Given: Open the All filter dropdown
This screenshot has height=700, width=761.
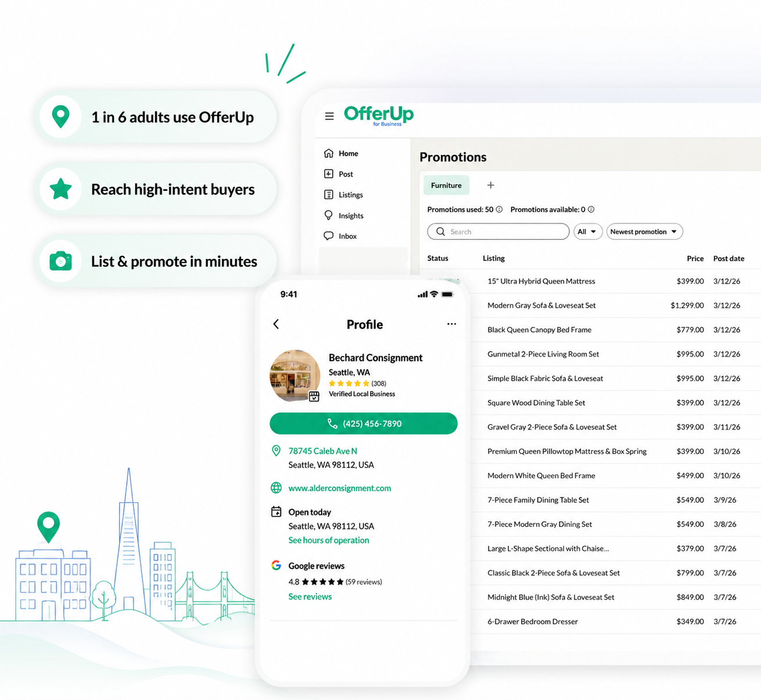Looking at the screenshot, I should tap(588, 232).
